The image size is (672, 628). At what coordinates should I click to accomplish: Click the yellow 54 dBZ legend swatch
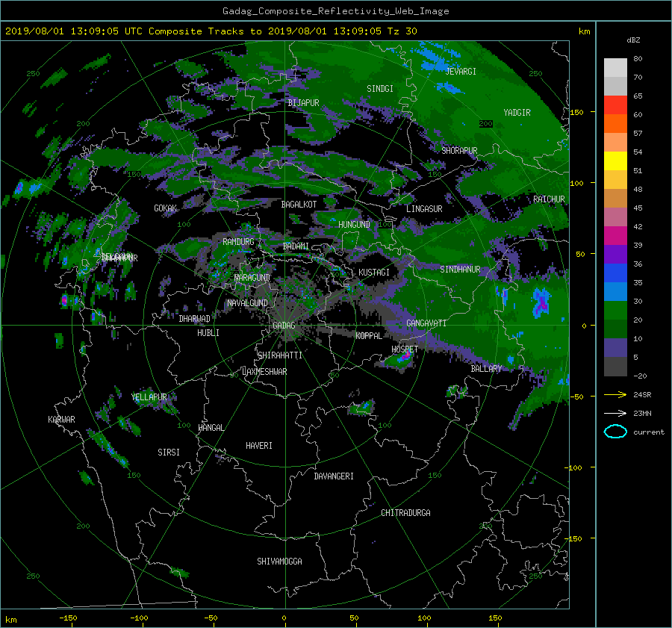(x=615, y=161)
